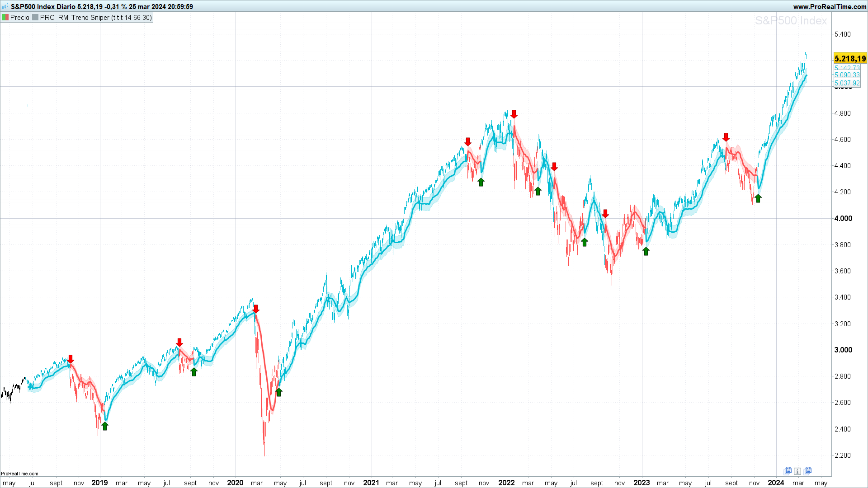Click the 2022 year label on time axis
Screen dimensions: 868x488
506,483
